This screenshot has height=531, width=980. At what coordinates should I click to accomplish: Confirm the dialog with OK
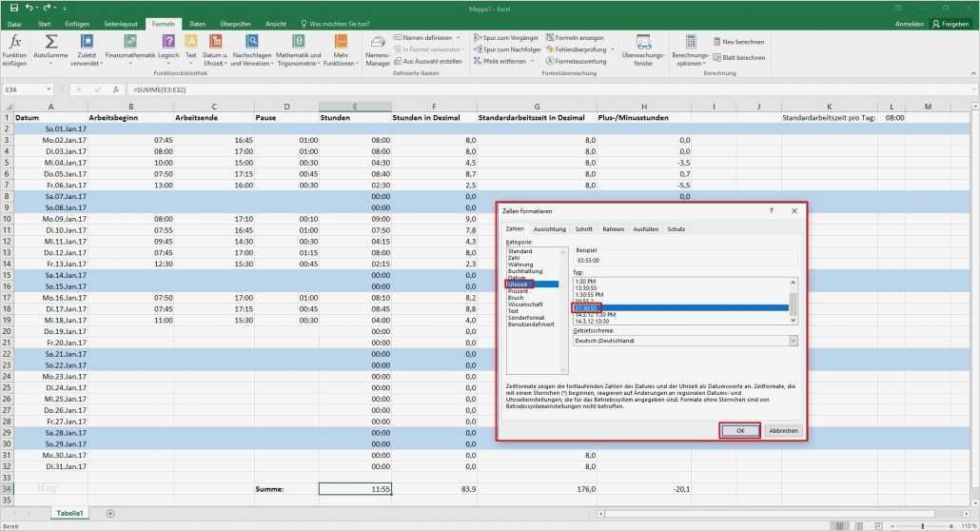740,430
